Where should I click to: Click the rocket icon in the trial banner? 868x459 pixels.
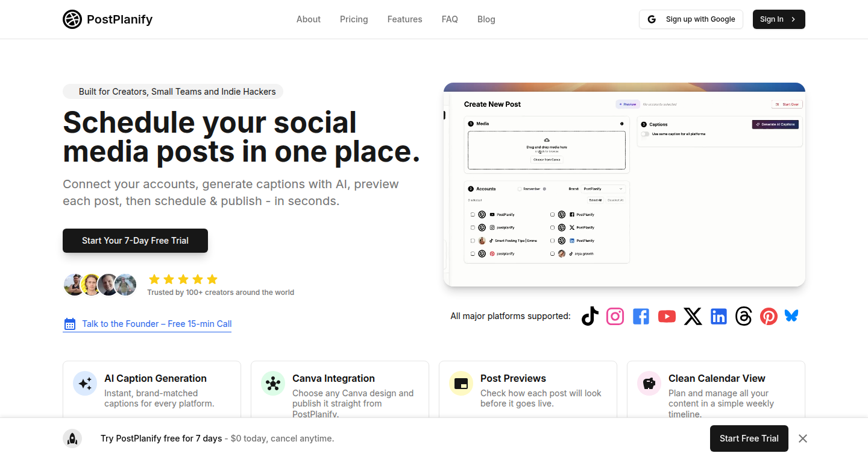(72, 438)
